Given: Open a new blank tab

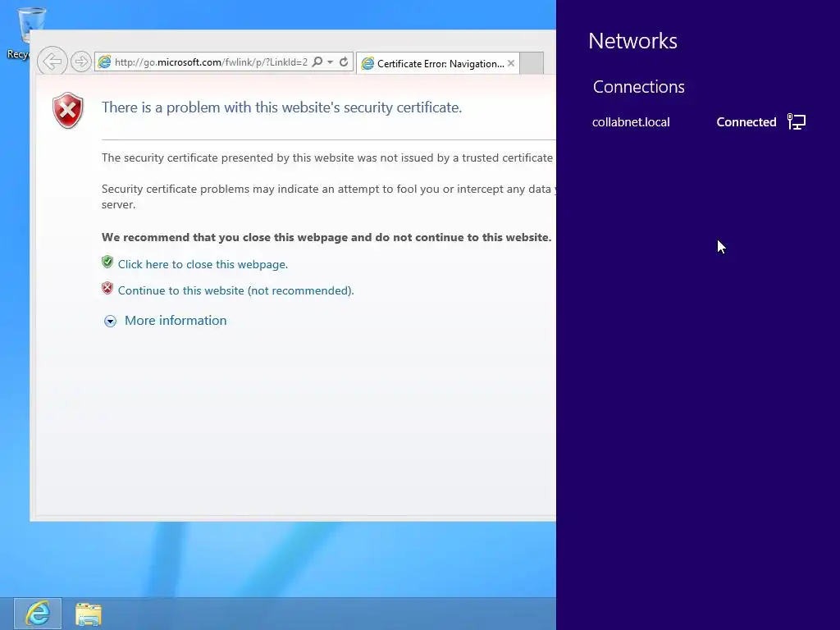Looking at the screenshot, I should [532, 63].
